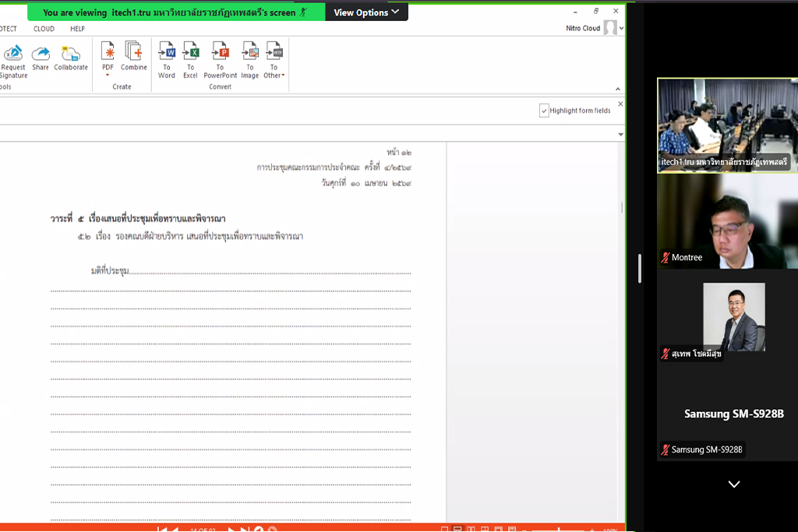Expand the To Other conversion dropdown

click(x=274, y=76)
